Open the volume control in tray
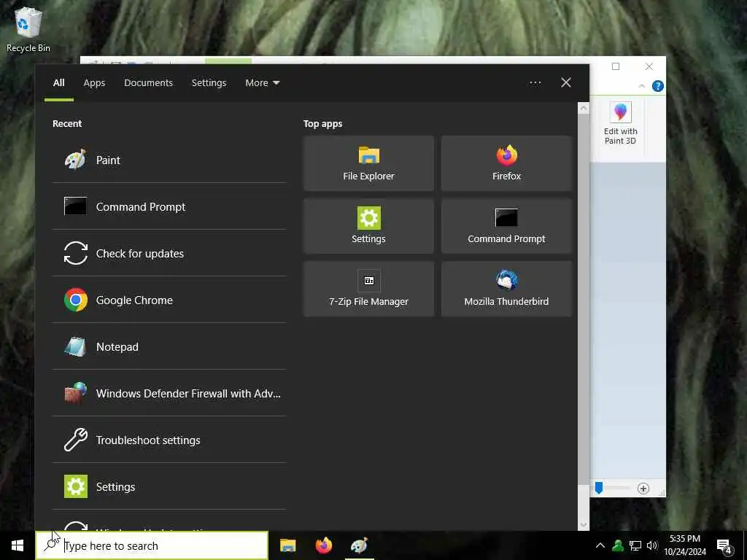Image resolution: width=747 pixels, height=560 pixels. pyautogui.click(x=652, y=545)
